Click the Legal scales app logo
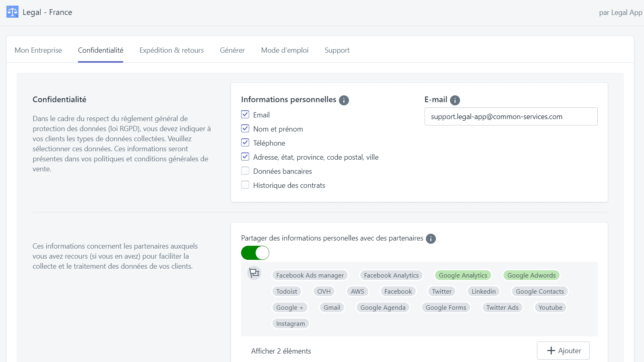This screenshot has width=644, height=362. [x=12, y=12]
